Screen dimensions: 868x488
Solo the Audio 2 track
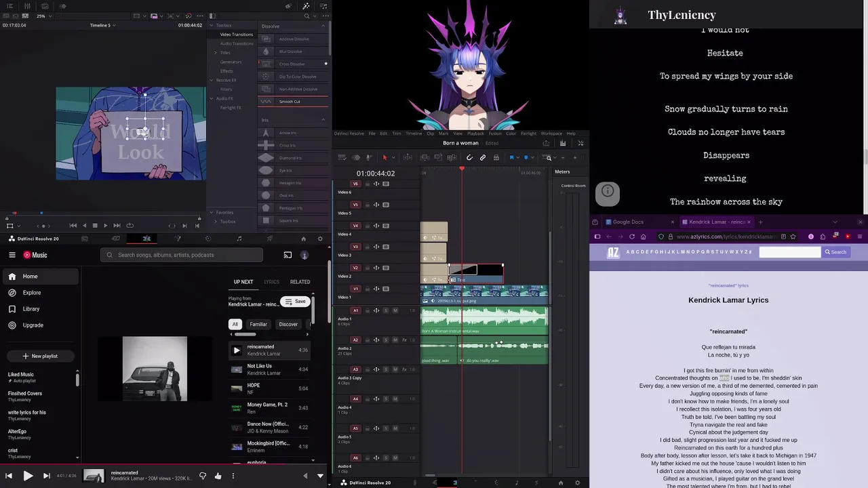click(x=386, y=340)
